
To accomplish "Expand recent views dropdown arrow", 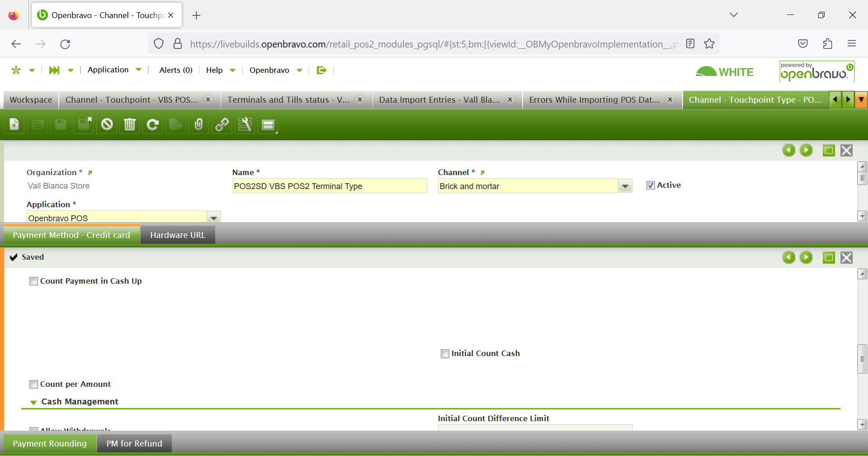I will pyautogui.click(x=71, y=70).
